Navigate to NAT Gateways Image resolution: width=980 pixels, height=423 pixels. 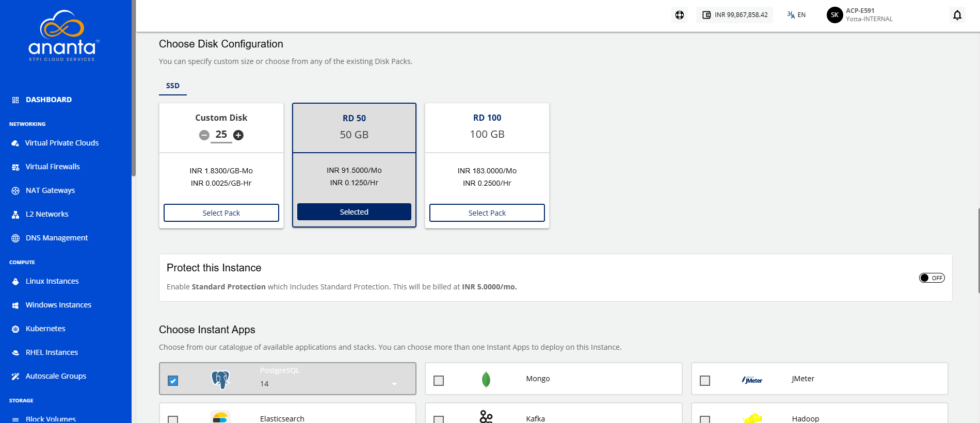pyautogui.click(x=50, y=190)
